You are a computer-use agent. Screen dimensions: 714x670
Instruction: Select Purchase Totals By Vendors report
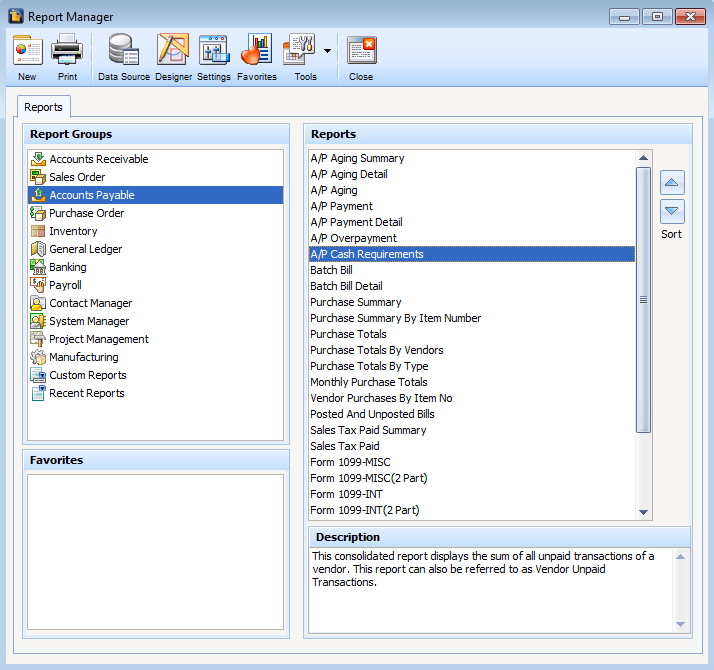tap(472, 350)
